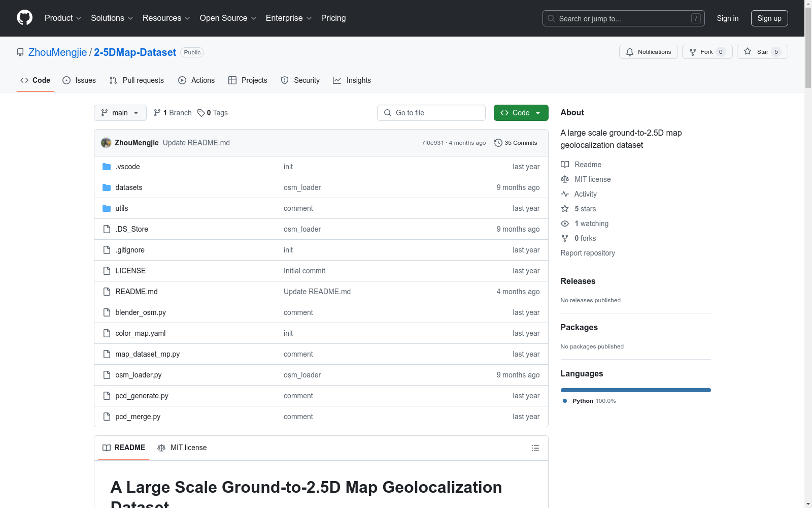Expand the Enterprise menu
Screen dimensions: 812x508
(x=289, y=18)
